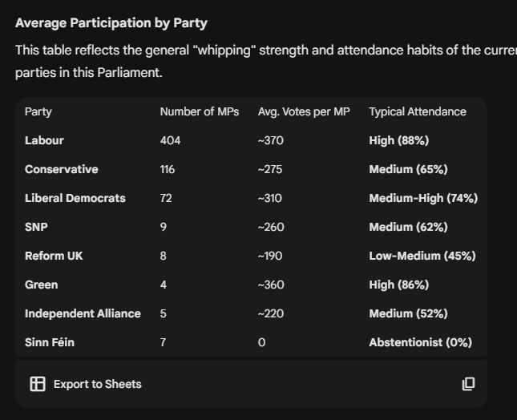Click the Number of MPs column header
Image resolution: width=517 pixels, height=420 pixels.
click(x=200, y=111)
